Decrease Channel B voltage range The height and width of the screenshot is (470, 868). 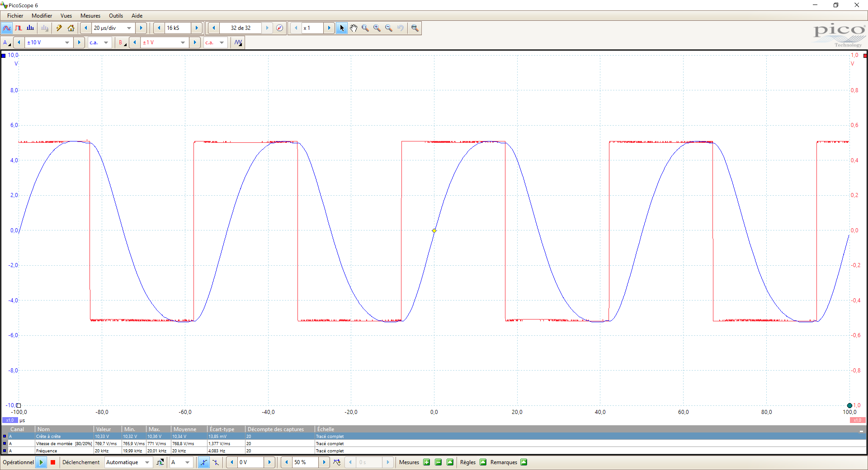134,42
